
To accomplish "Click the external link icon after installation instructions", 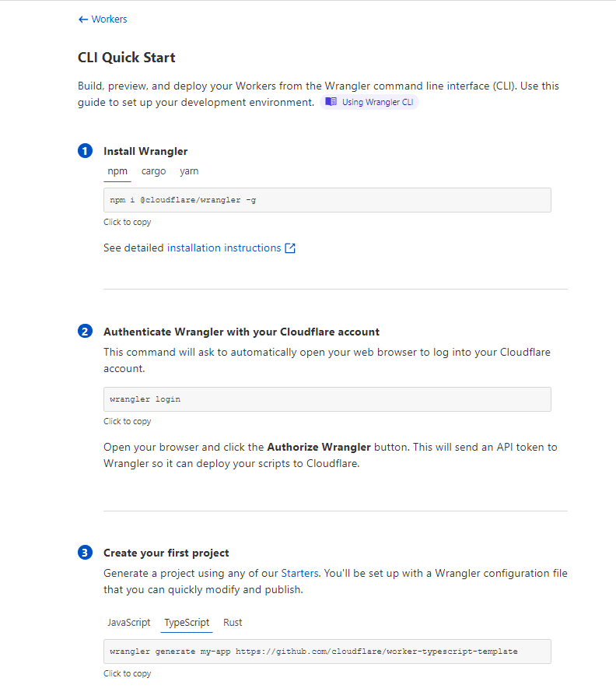I will [290, 248].
